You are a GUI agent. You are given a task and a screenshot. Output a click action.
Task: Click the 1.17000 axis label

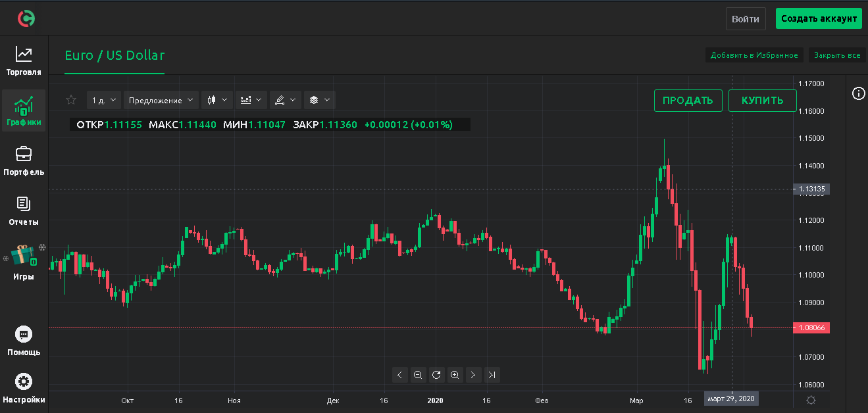click(x=811, y=84)
